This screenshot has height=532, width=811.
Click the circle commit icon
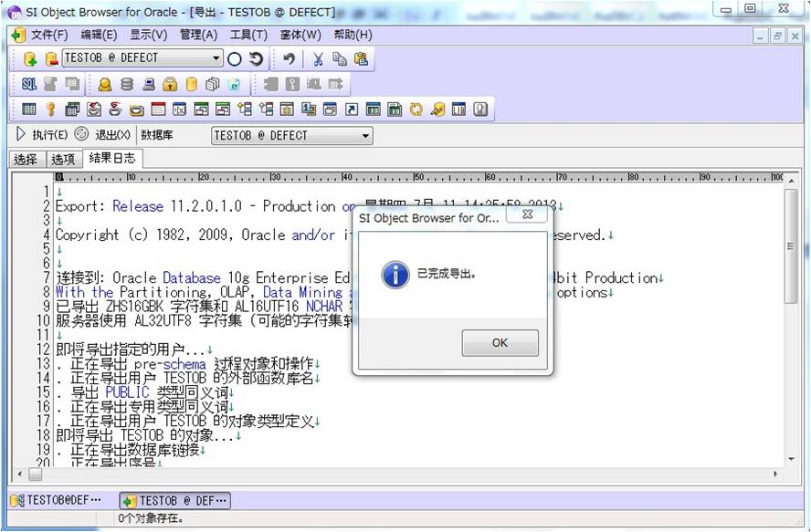point(235,59)
